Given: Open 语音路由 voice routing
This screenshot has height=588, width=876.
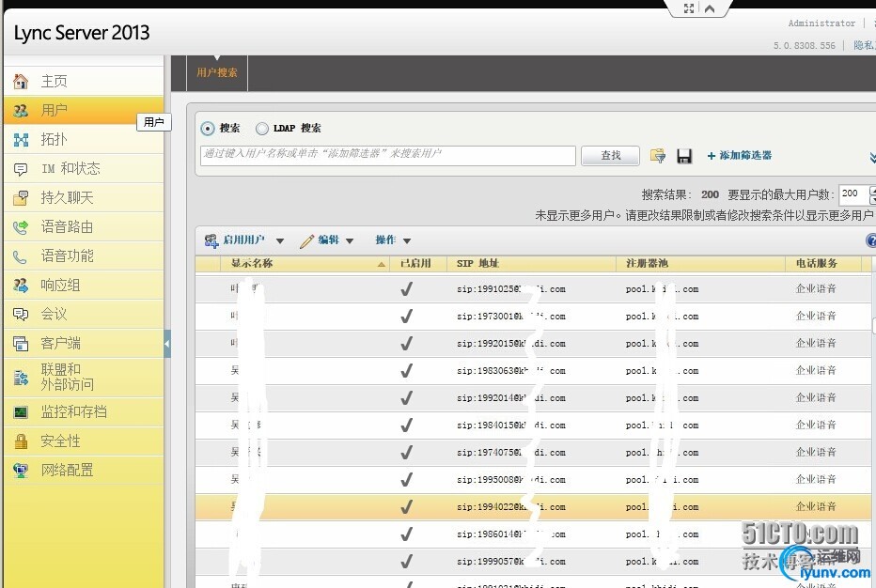Looking at the screenshot, I should (84, 226).
